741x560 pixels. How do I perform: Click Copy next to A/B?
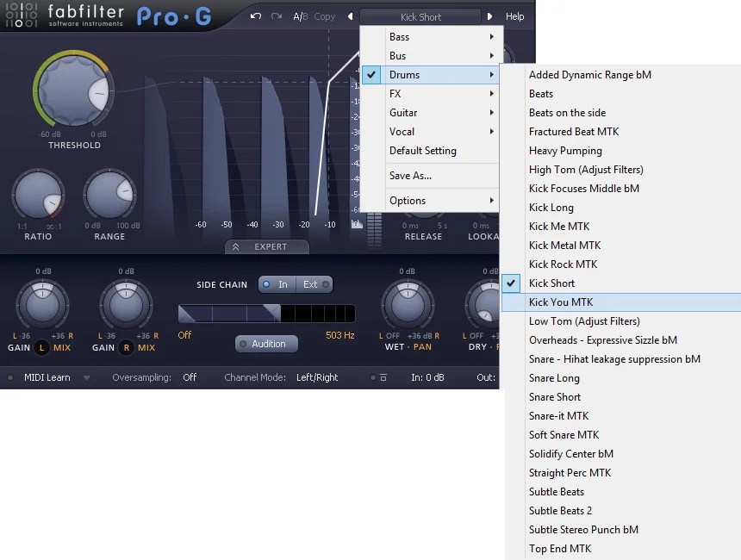325,16
